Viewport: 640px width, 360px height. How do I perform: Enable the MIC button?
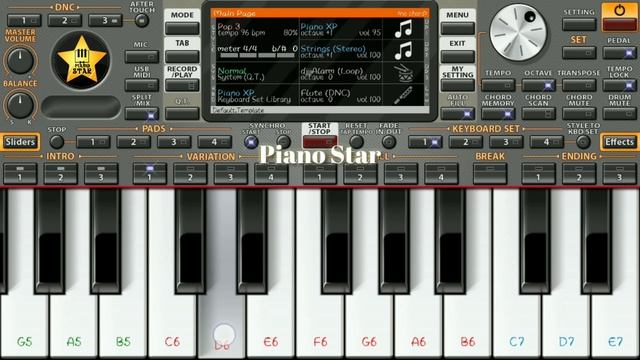pos(142,57)
